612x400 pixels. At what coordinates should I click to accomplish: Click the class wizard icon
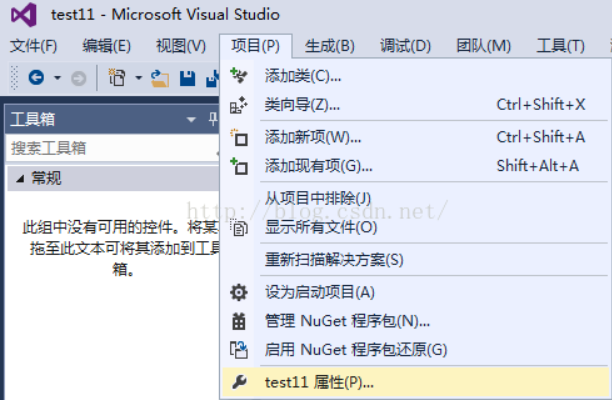[238, 105]
